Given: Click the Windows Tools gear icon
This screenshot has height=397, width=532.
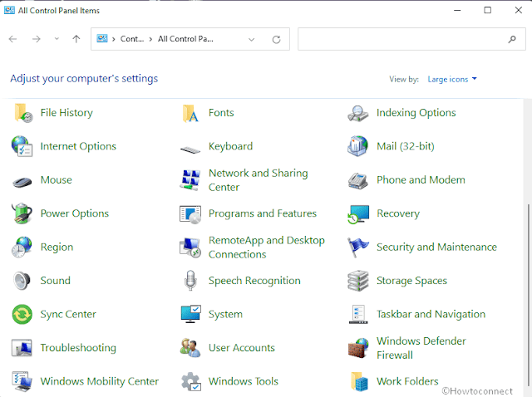Looking at the screenshot, I should [190, 381].
